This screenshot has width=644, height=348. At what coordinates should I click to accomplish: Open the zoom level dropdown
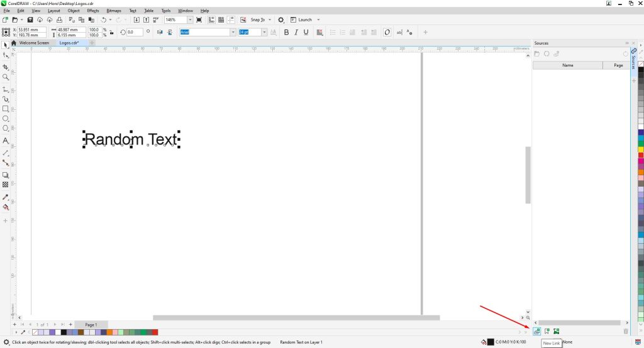pos(190,19)
